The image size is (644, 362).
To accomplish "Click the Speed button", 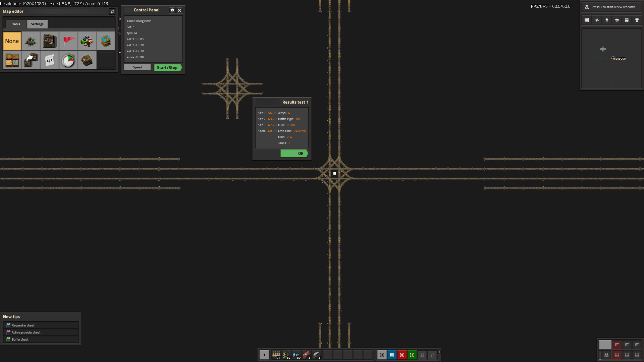I will point(137,67).
